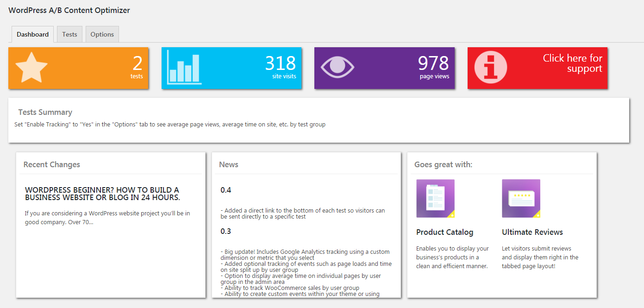Click the '978 page views' count
Image resolution: width=644 pixels, height=308 pixels.
click(x=433, y=67)
